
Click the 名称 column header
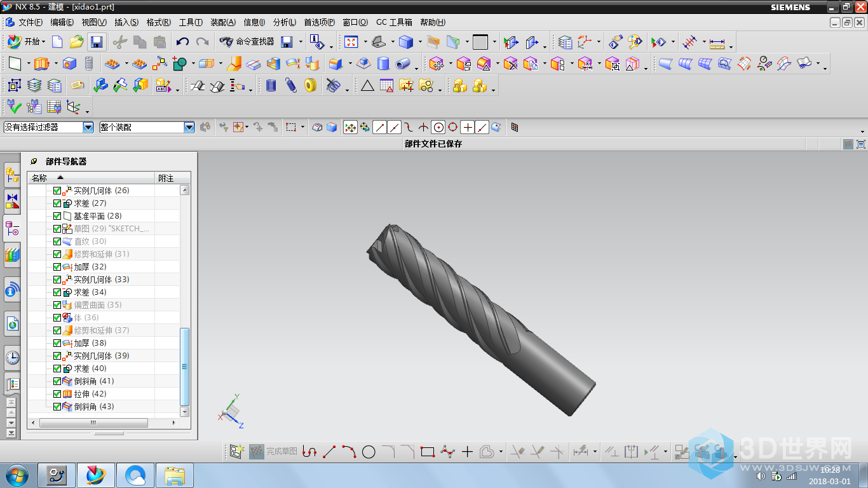click(x=91, y=178)
